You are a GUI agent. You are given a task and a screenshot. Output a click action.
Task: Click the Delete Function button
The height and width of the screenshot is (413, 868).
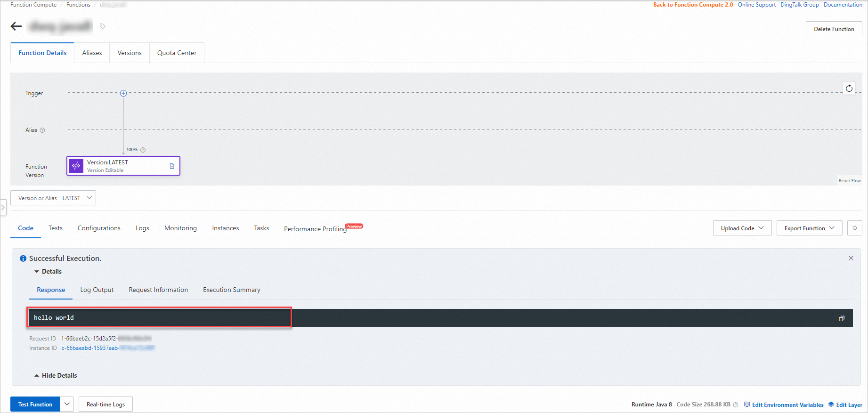(x=834, y=29)
